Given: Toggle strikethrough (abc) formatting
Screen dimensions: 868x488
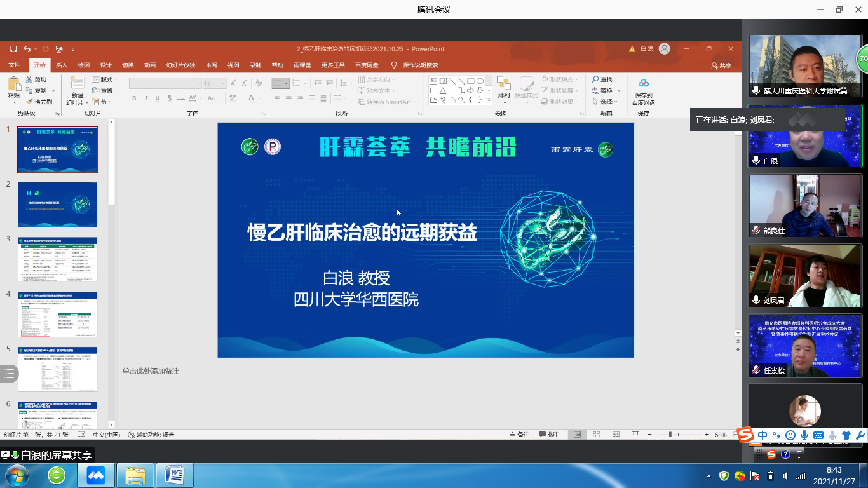Looking at the screenshot, I should (x=182, y=98).
